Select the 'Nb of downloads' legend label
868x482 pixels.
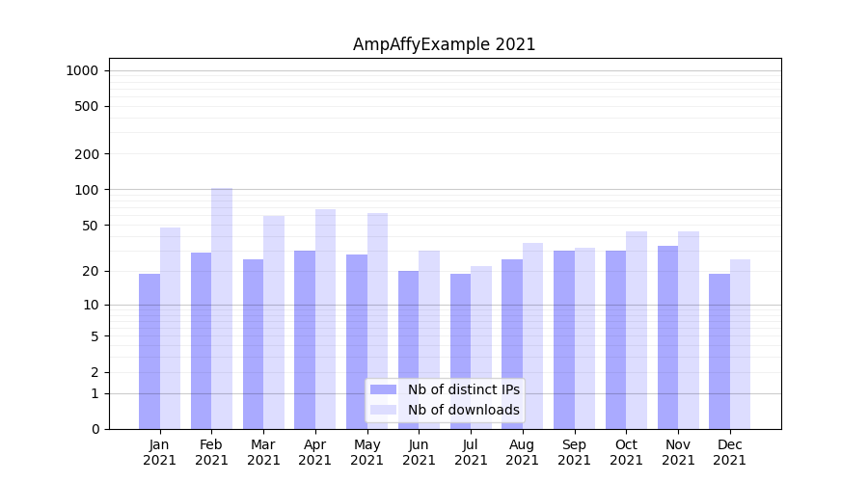tap(463, 410)
